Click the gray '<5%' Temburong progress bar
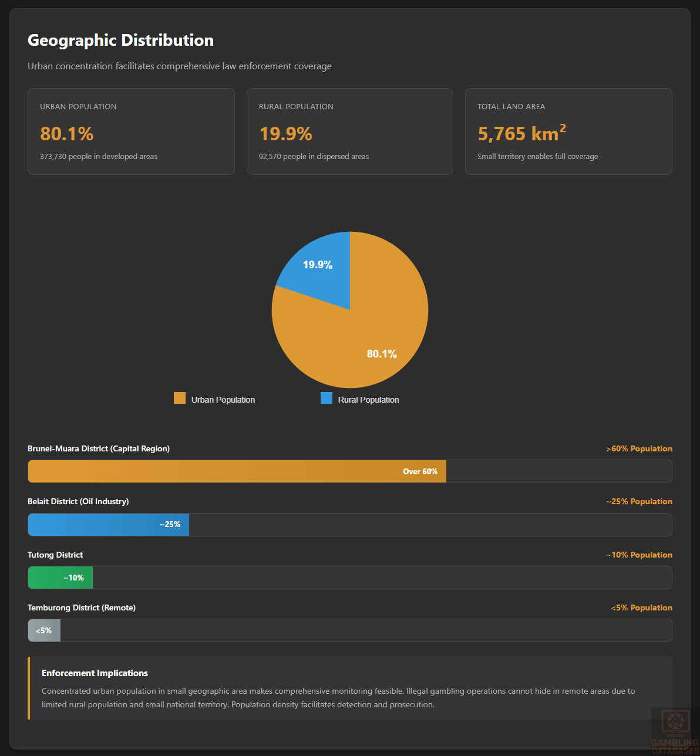This screenshot has height=756, width=700. pyautogui.click(x=44, y=630)
